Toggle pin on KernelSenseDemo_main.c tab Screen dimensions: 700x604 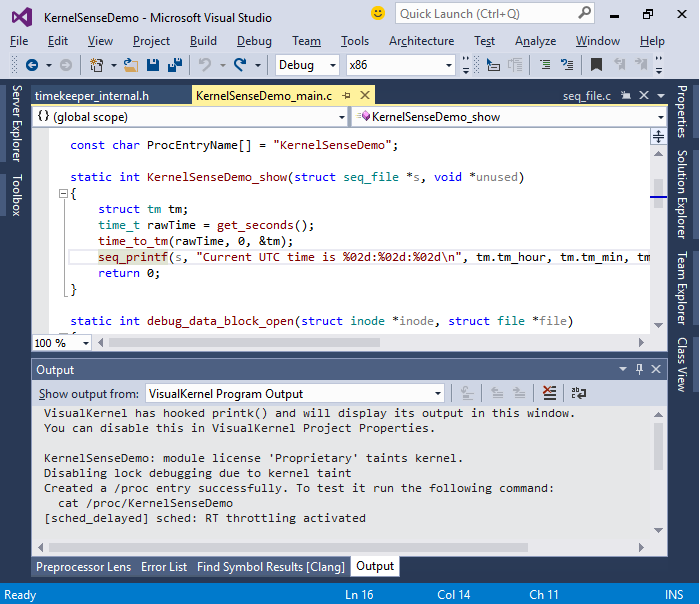346,96
